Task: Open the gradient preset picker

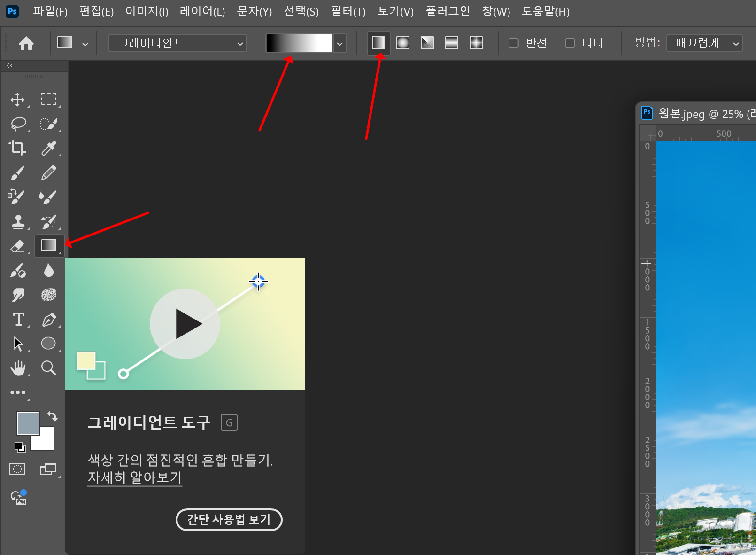Action: click(x=339, y=43)
